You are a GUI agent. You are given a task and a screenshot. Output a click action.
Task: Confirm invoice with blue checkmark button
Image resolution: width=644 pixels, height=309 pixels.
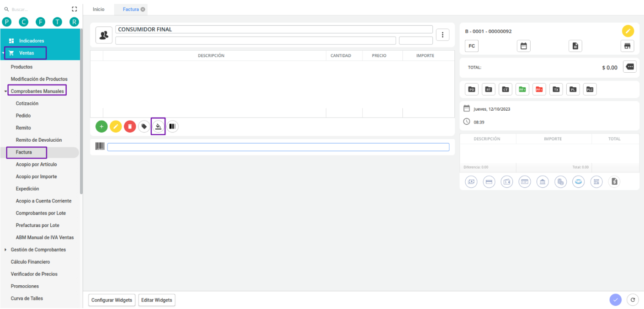point(616,300)
